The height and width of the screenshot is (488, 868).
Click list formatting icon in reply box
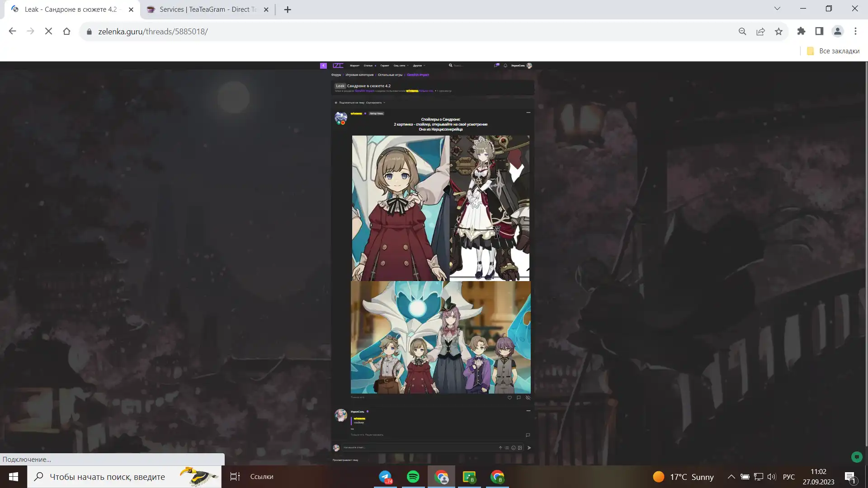pyautogui.click(x=507, y=448)
